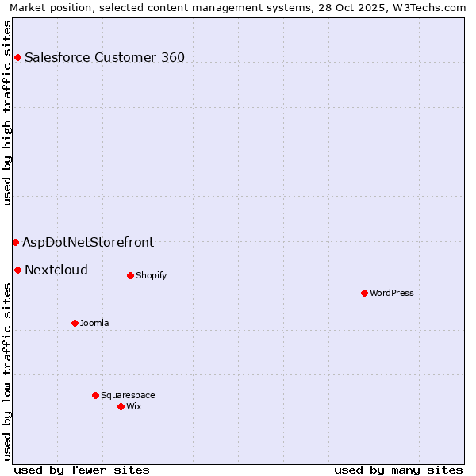
Task: Click the Squarespace text label
Action: click(x=128, y=395)
